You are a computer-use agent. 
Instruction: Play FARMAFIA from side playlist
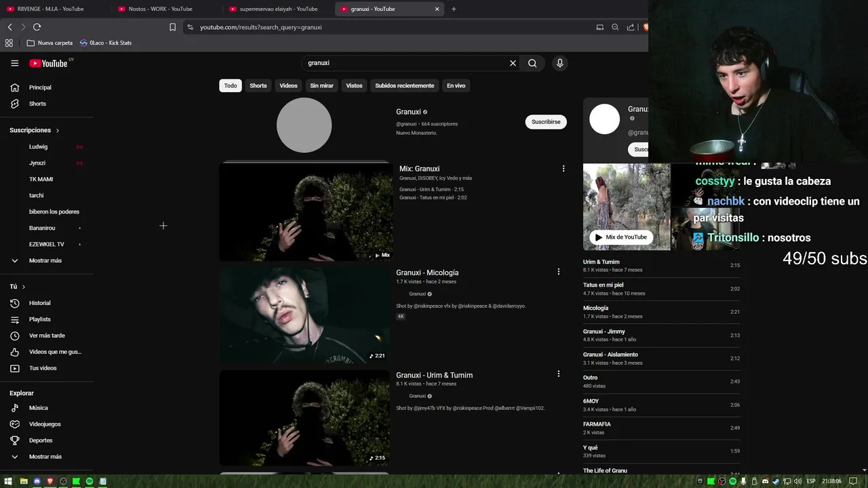point(661,428)
